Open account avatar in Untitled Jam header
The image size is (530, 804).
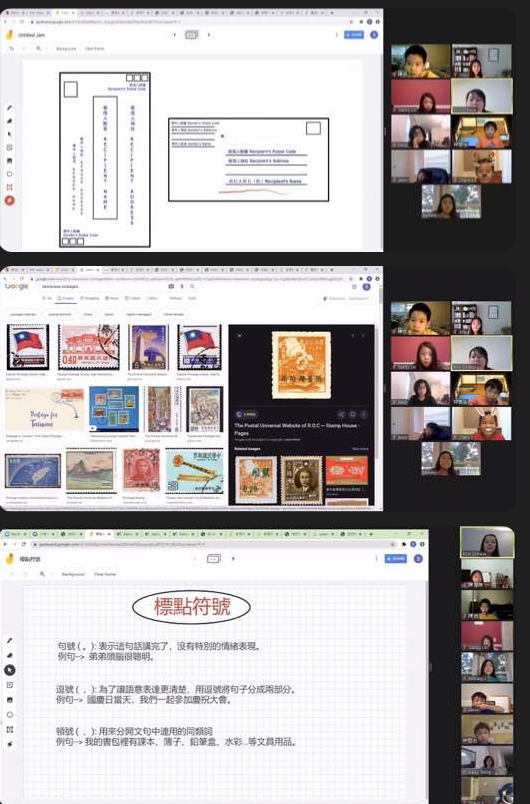374,35
